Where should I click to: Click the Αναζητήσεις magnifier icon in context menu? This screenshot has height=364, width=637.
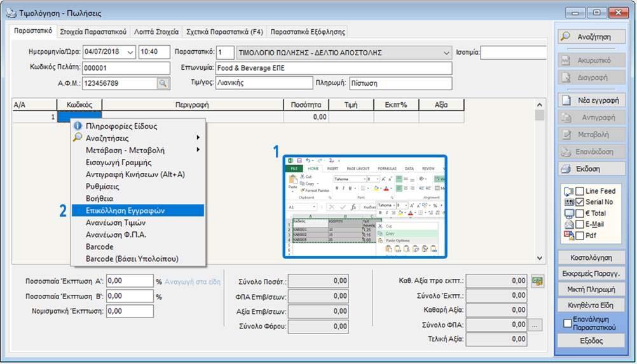pos(78,138)
